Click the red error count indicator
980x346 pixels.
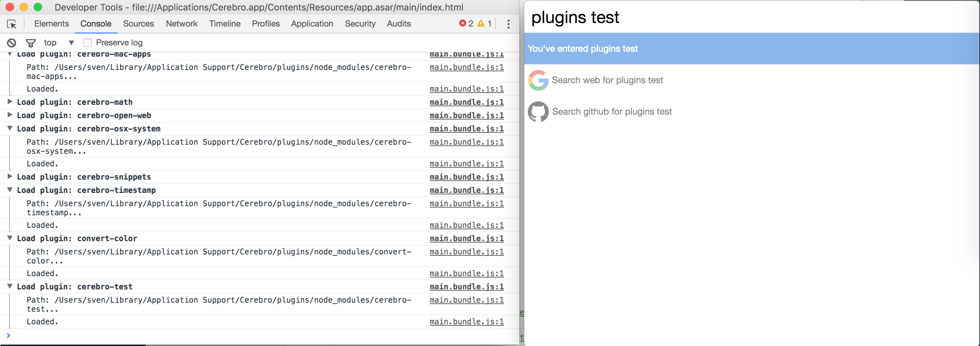[466, 23]
